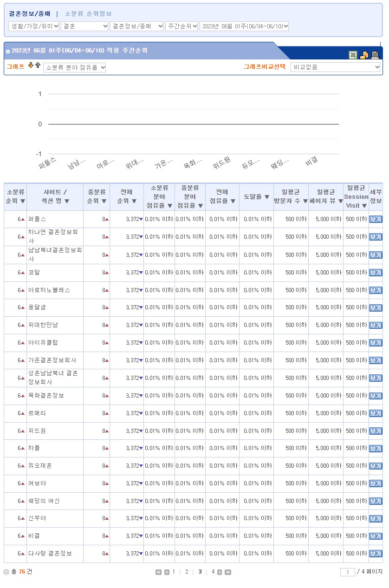This screenshot has width=389, height=588.
Task: Click the email/send icon beside Excel
Action: pyautogui.click(x=364, y=55)
